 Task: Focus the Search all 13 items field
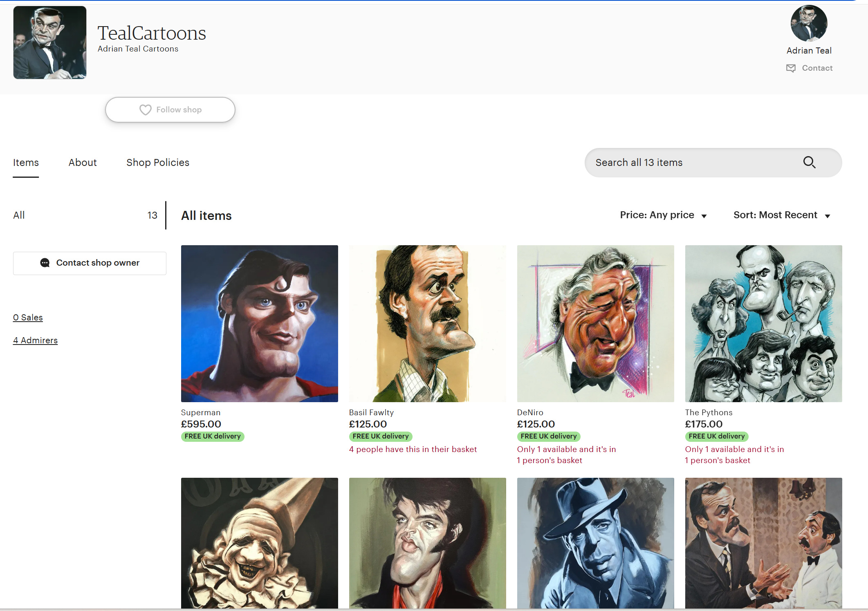[713, 163]
